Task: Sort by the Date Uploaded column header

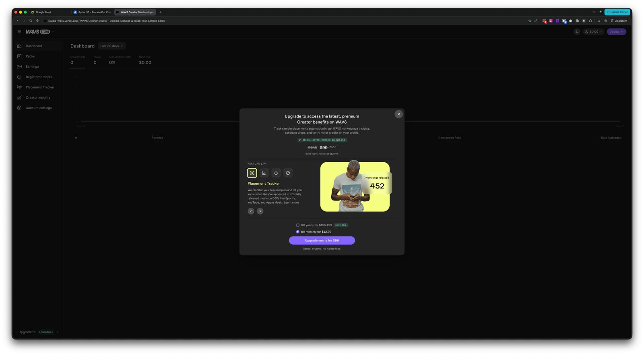Action: pyautogui.click(x=611, y=138)
